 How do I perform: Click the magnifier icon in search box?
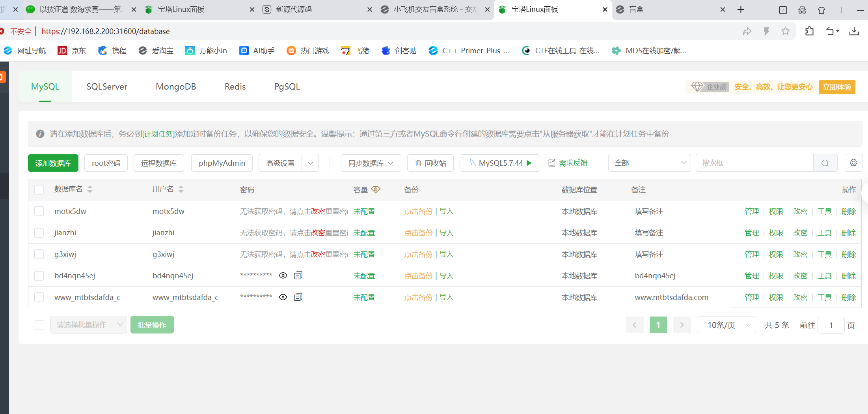pyautogui.click(x=825, y=163)
